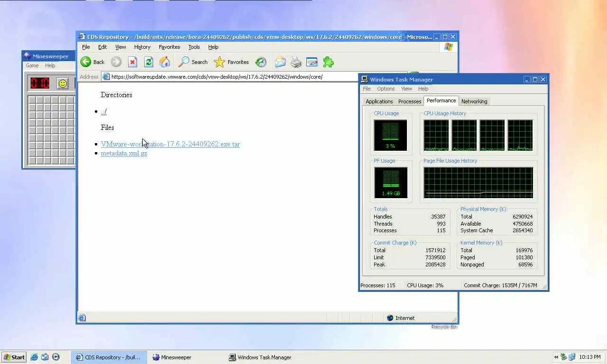
Task: Open Minesweeper's Help menu
Action: (x=50, y=65)
